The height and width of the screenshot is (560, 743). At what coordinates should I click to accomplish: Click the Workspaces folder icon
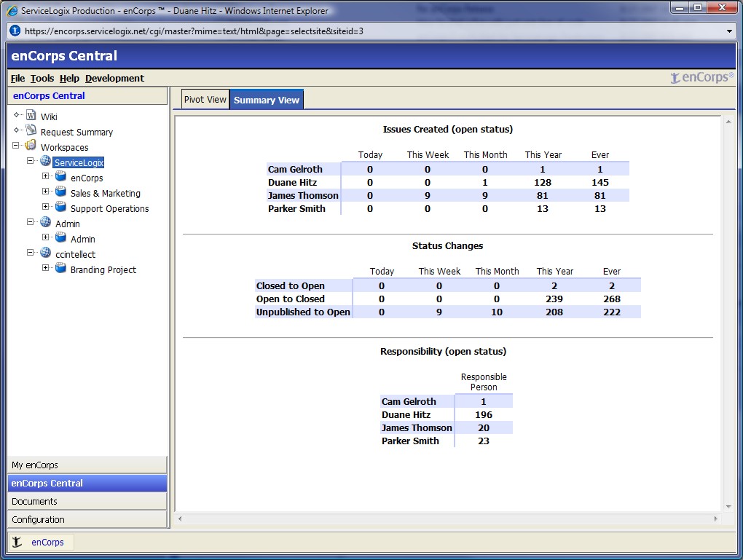(x=31, y=146)
